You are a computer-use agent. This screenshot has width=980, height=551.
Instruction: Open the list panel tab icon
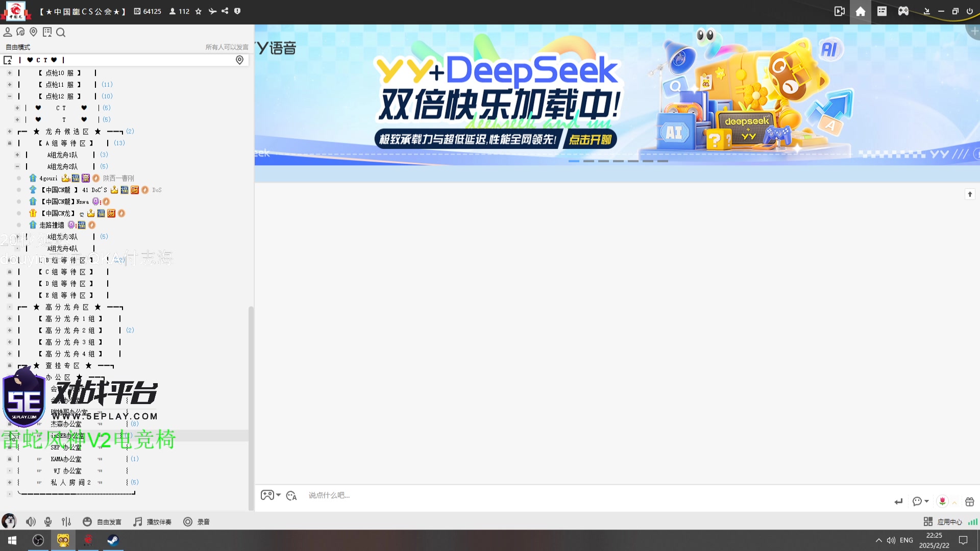point(882,11)
